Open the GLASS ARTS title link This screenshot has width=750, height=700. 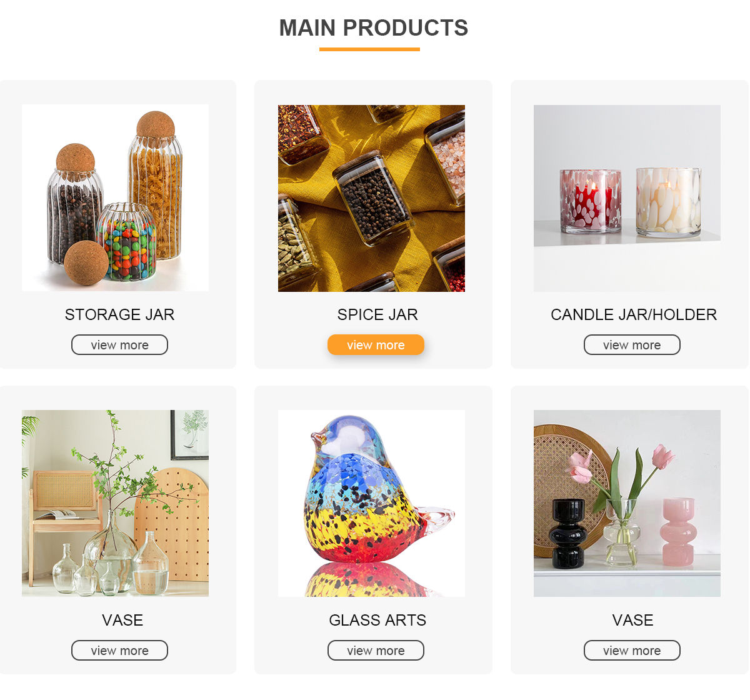377,620
